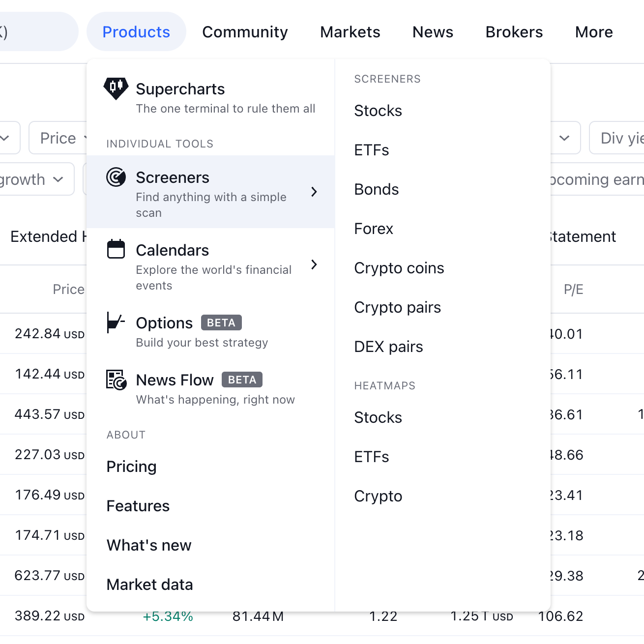Click the Calendars calendar icon
Image resolution: width=644 pixels, height=644 pixels.
point(116,249)
